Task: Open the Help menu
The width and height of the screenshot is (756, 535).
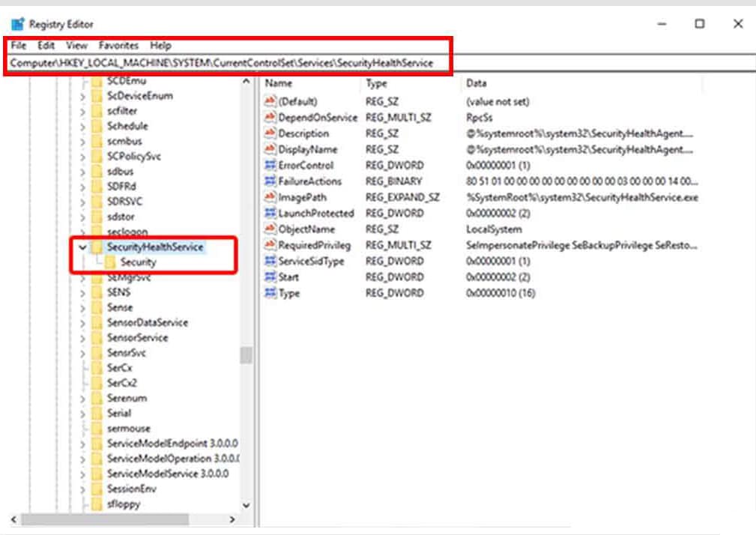Action: (x=160, y=46)
